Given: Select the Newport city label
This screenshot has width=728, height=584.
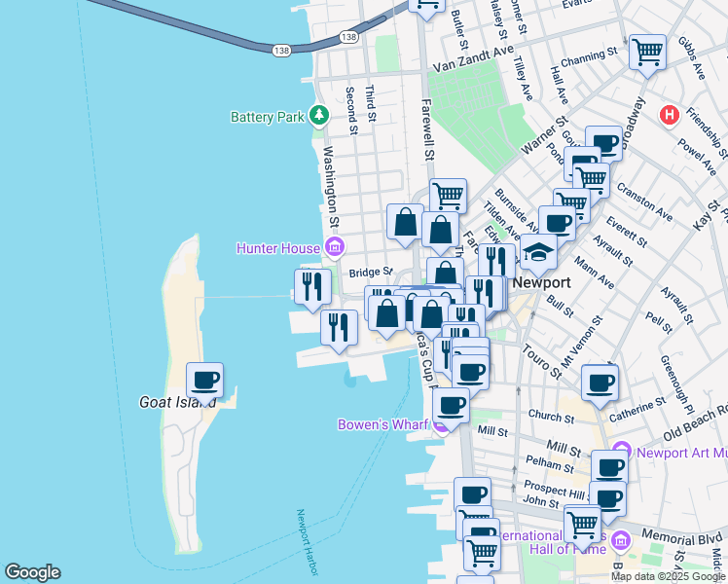Looking at the screenshot, I should pos(541,282).
